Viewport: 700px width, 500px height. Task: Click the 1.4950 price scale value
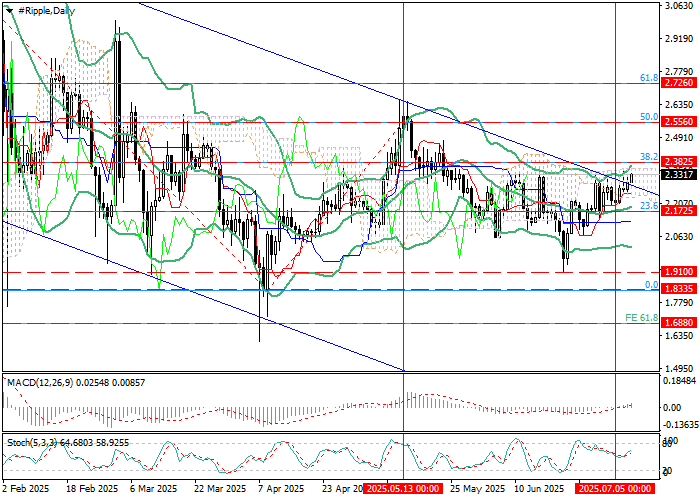[x=679, y=369]
